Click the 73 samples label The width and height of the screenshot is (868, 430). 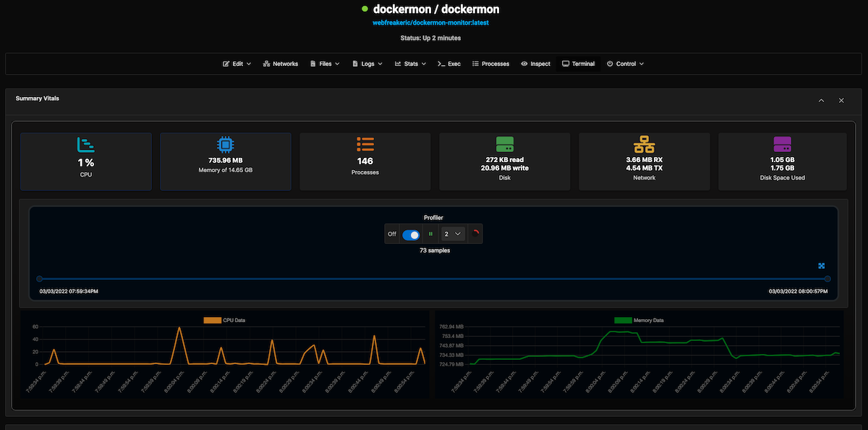coord(434,250)
